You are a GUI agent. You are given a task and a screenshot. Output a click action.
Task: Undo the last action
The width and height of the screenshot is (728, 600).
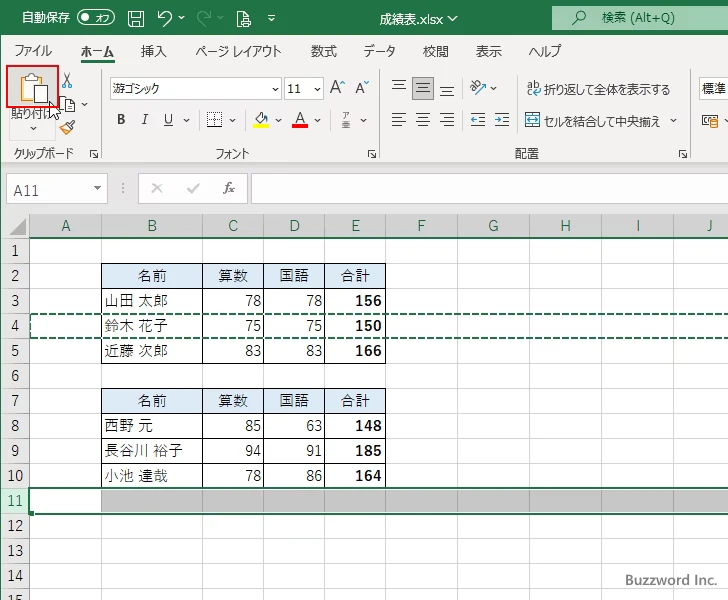164,18
